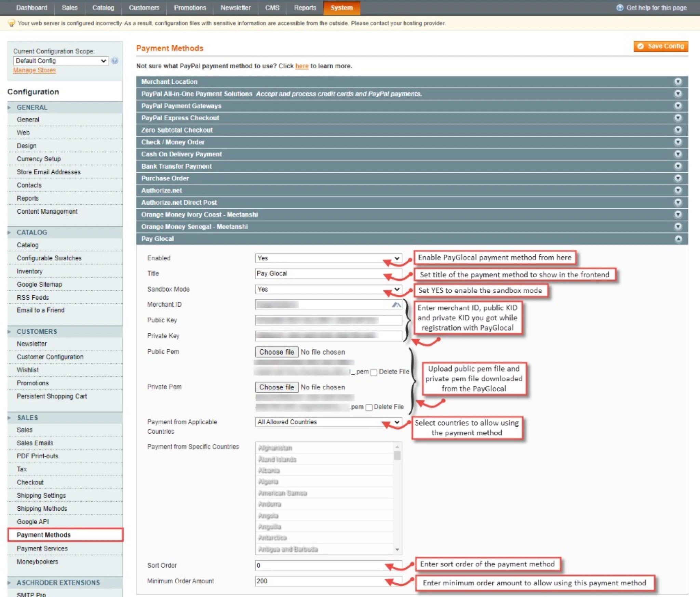Expand the Purchase Order arrow icon
The height and width of the screenshot is (597, 700).
678,178
